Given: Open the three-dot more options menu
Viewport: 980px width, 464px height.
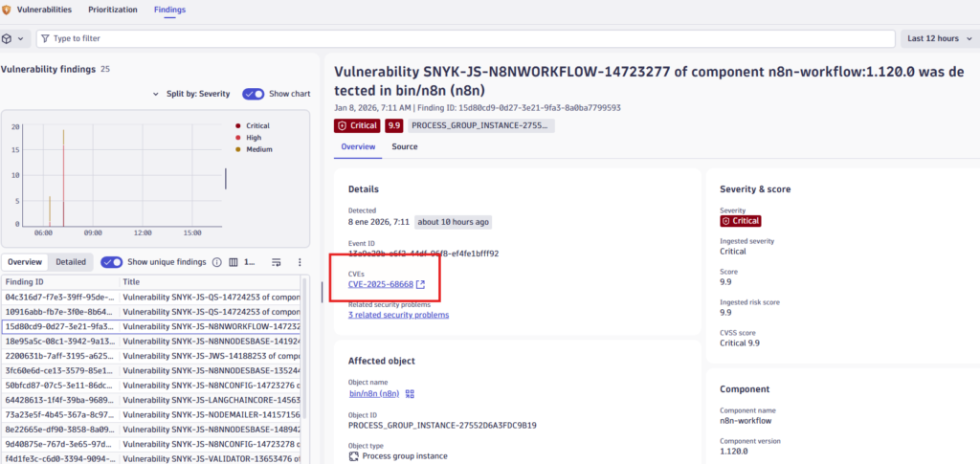Looking at the screenshot, I should [300, 262].
